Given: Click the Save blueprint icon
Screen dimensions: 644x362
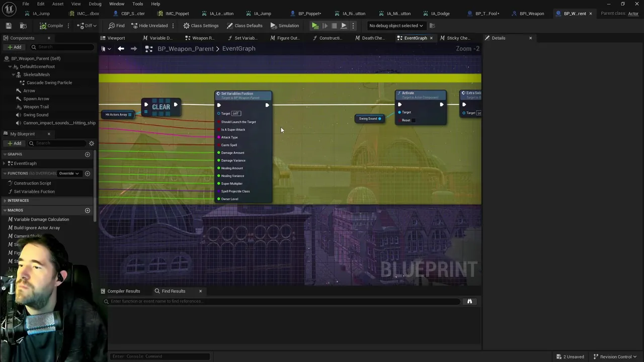Looking at the screenshot, I should tap(9, 26).
